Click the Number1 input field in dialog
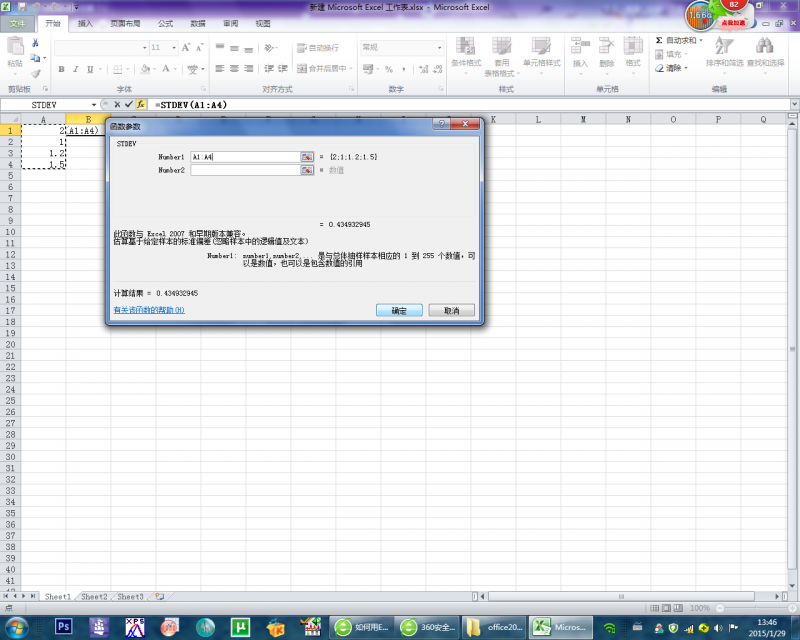 coord(245,157)
